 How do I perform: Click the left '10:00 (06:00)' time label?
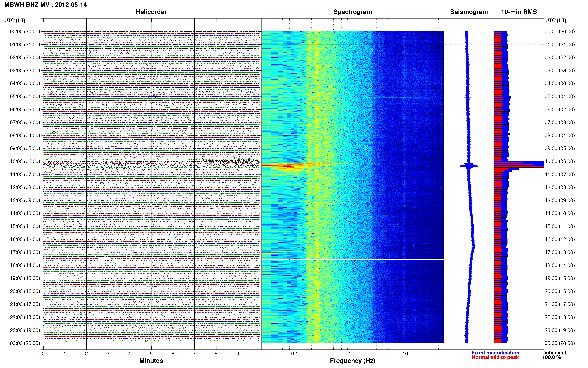(25, 161)
